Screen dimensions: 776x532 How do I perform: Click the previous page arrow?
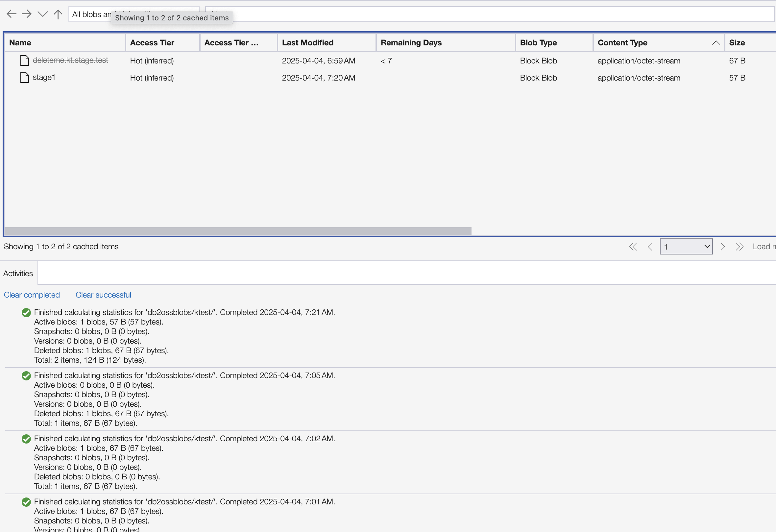coord(650,247)
